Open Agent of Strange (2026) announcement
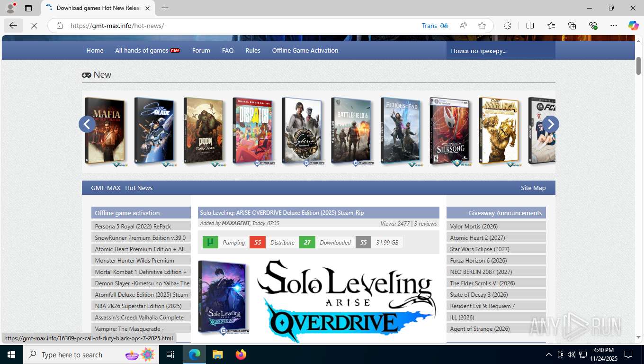 (496, 328)
